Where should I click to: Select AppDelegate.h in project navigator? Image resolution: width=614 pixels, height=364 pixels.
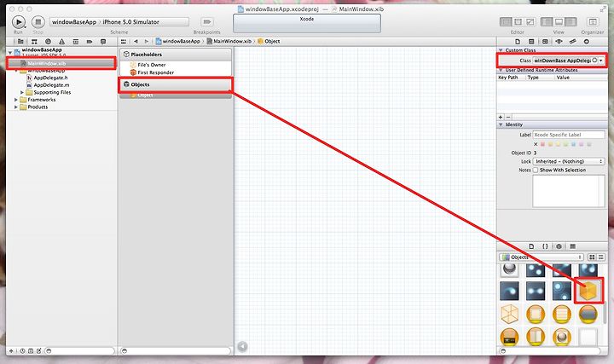[x=50, y=78]
